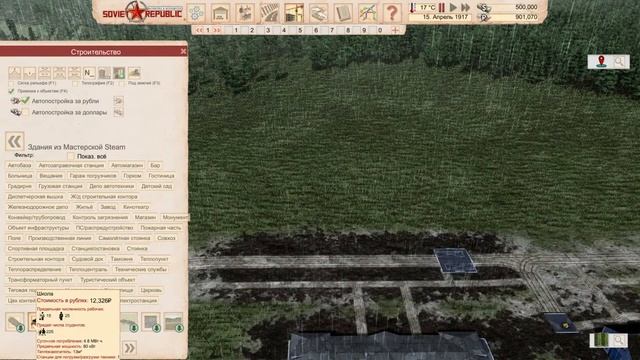Set game to fast-forward speed
This screenshot has height=360, width=640.
click(x=465, y=7)
